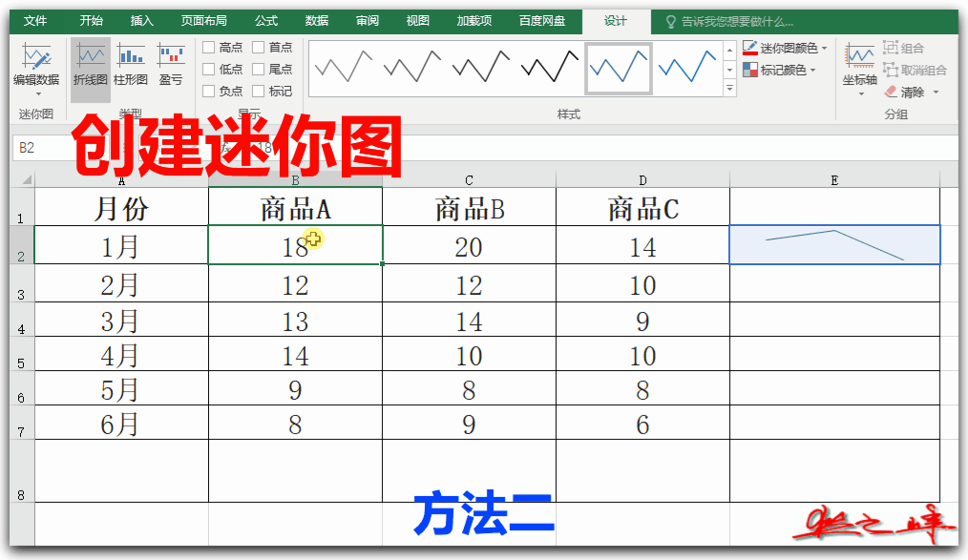968x560 pixels.
Task: Click cell containing 18 under 商品A
Action: coord(295,245)
